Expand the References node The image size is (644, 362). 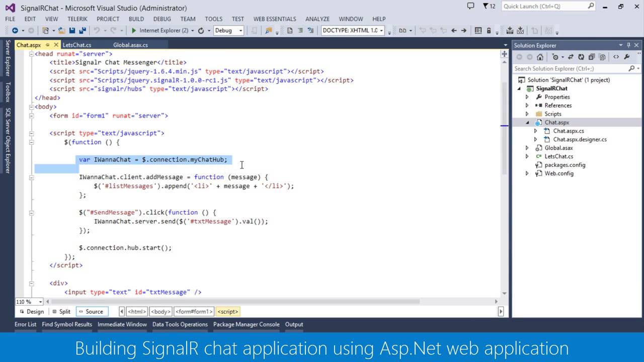(x=527, y=106)
